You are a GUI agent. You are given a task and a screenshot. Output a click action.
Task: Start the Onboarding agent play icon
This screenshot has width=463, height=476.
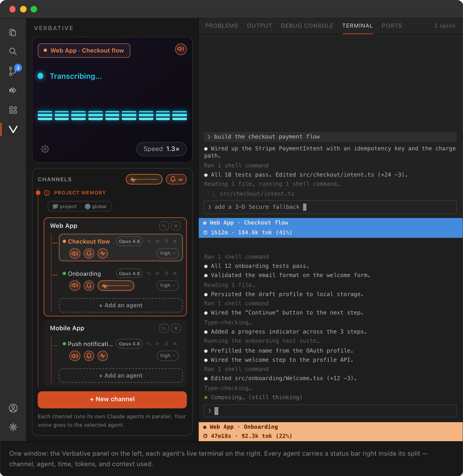[x=158, y=273]
